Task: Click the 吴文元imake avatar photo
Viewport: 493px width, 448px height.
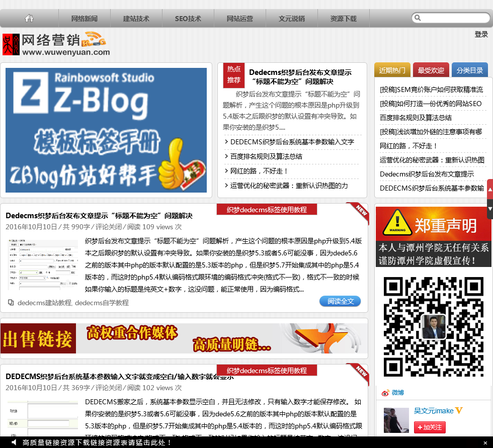Action: 396,420
